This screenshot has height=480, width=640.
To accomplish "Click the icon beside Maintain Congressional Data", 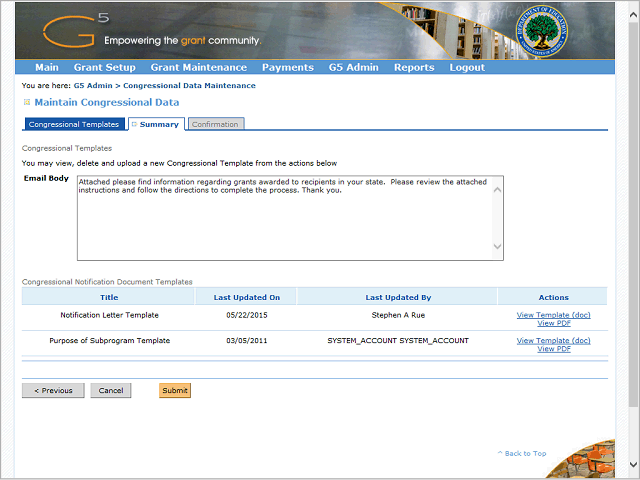I will [x=27, y=102].
